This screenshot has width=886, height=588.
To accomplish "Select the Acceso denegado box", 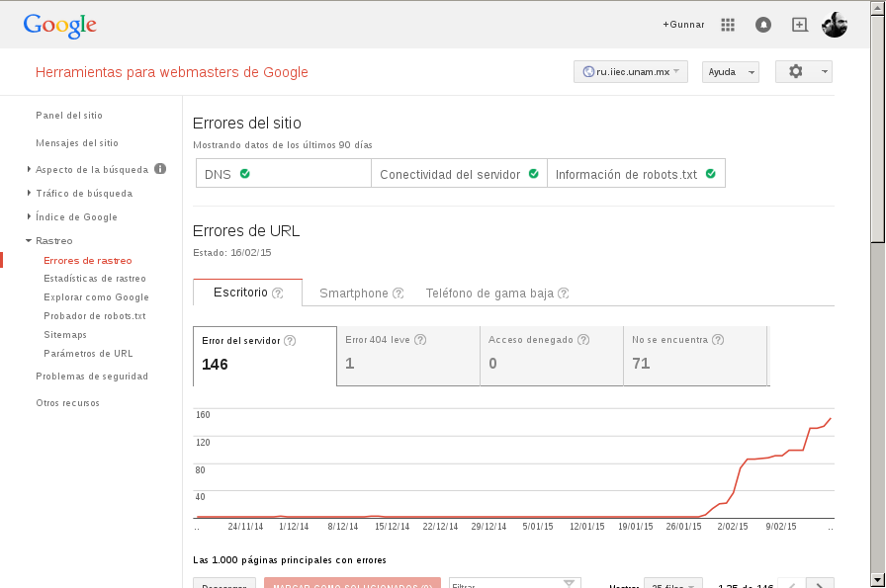I will click(x=552, y=356).
